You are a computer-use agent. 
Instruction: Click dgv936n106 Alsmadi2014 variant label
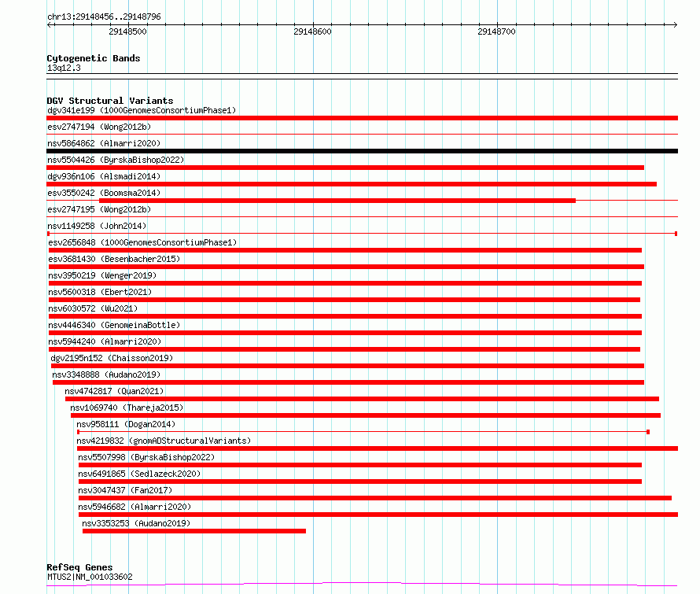104,176
